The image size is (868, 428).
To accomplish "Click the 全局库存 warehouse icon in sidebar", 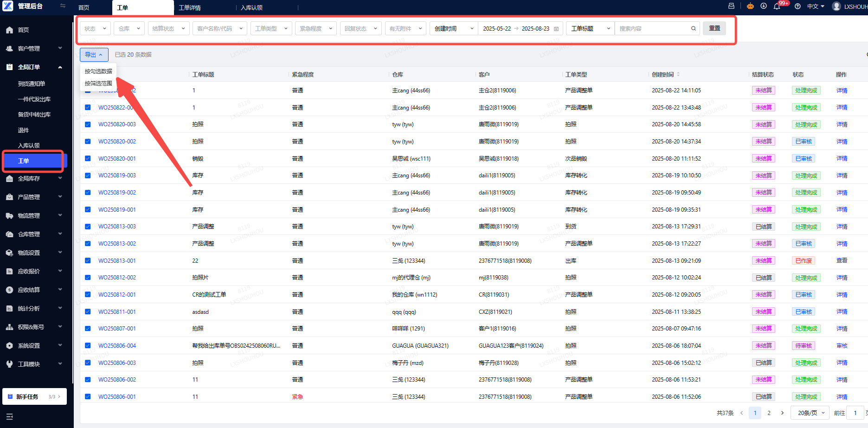I will pos(9,178).
